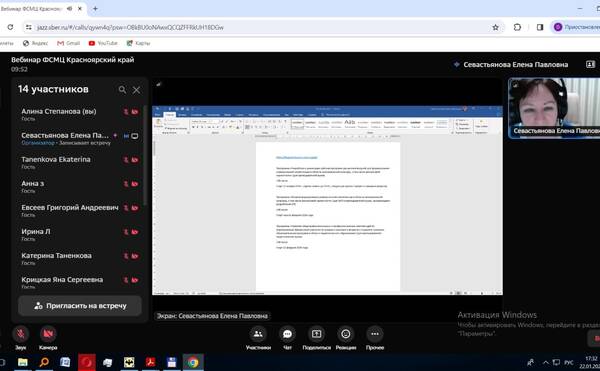Open the participant search icon
The image size is (600, 371).
pyautogui.click(x=122, y=90)
